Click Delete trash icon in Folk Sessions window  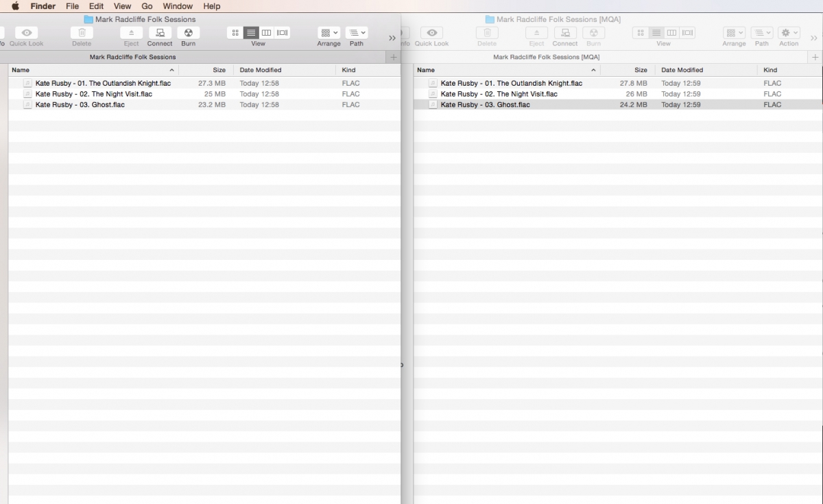[x=82, y=32]
